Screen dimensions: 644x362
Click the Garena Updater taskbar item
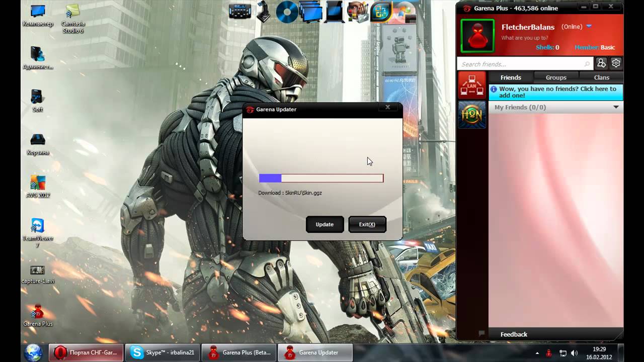point(315,352)
